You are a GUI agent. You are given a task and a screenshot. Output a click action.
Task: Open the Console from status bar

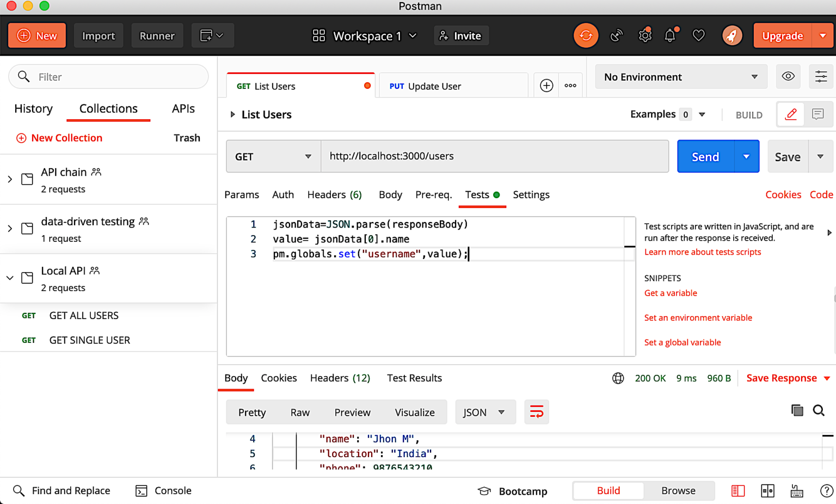tap(163, 491)
